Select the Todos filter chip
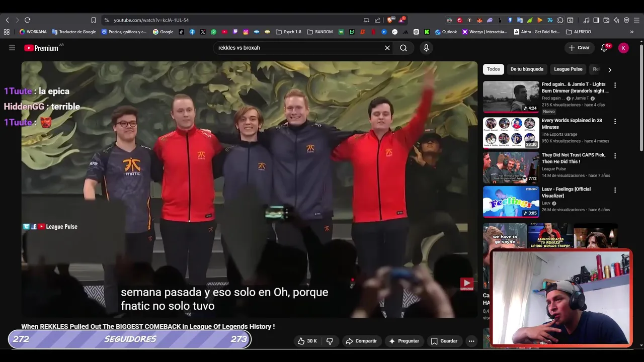 493,69
